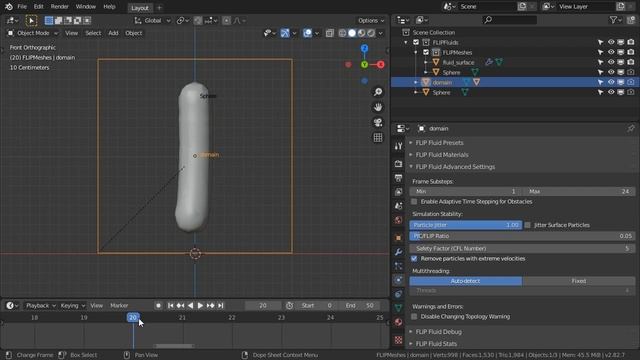Toggle FLIPFluids collection exclude checkbox

(x=416, y=42)
